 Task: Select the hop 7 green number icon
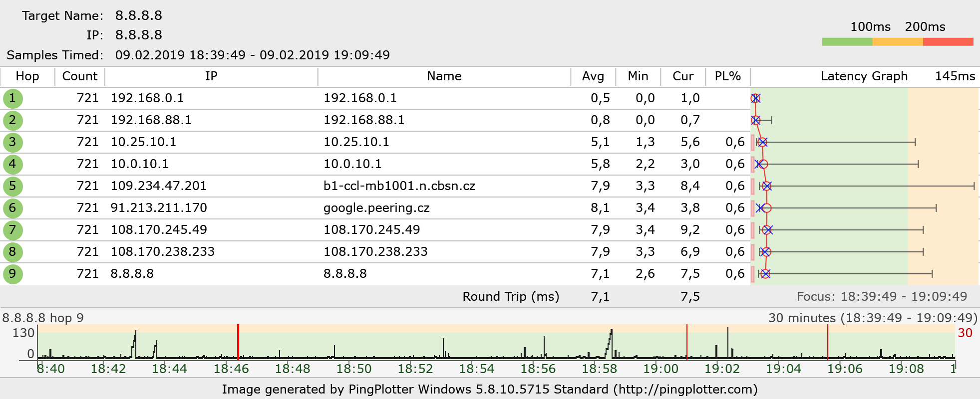[12, 230]
